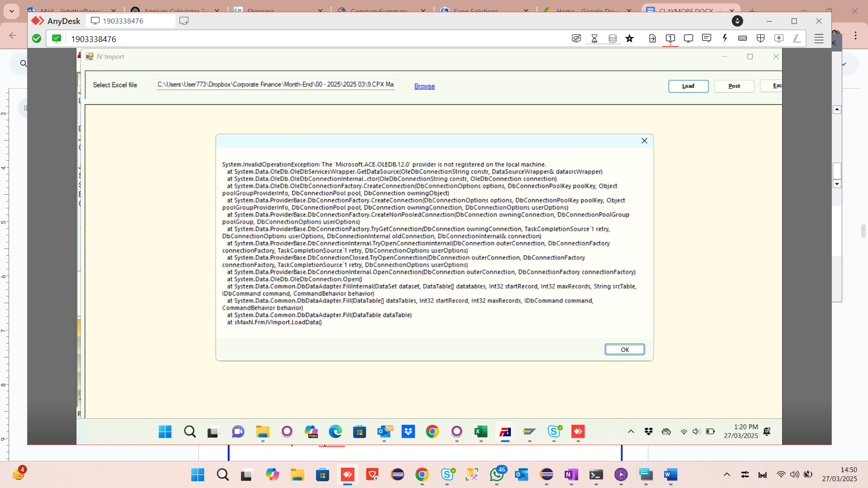Toggle the remote display 1 selector
The width and height of the screenshot is (868, 488).
coord(670,38)
